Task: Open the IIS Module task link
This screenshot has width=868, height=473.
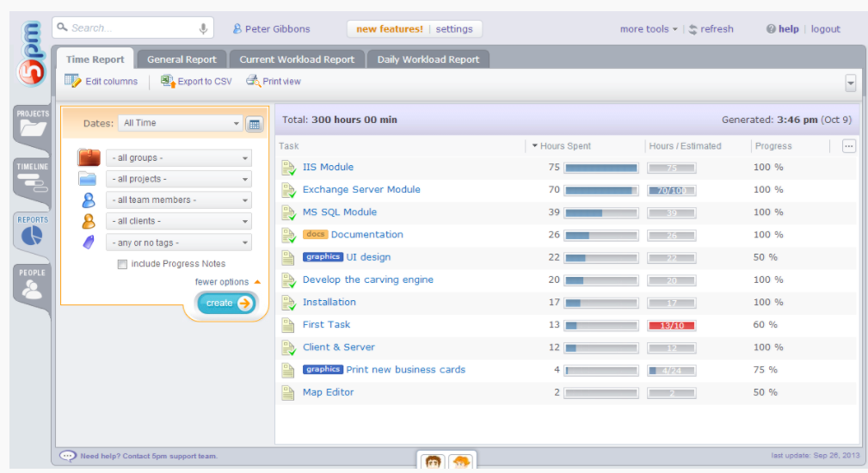Action: tap(328, 167)
